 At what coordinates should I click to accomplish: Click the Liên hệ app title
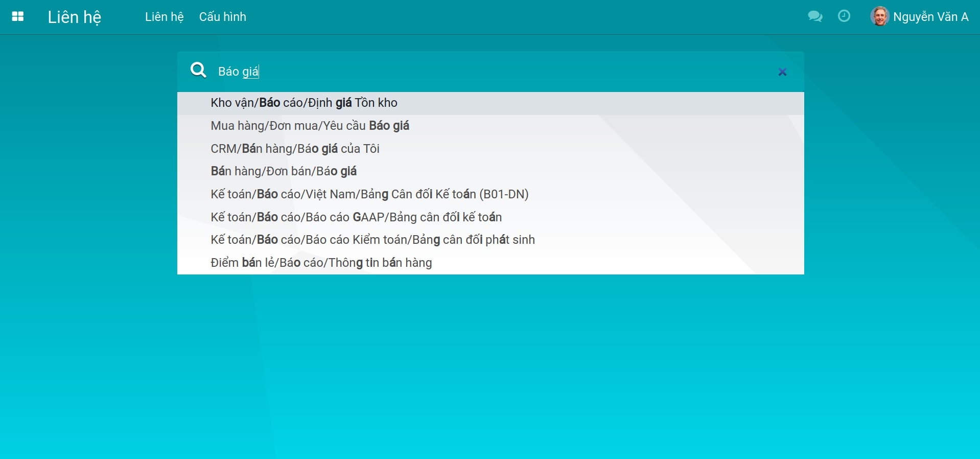tap(75, 17)
